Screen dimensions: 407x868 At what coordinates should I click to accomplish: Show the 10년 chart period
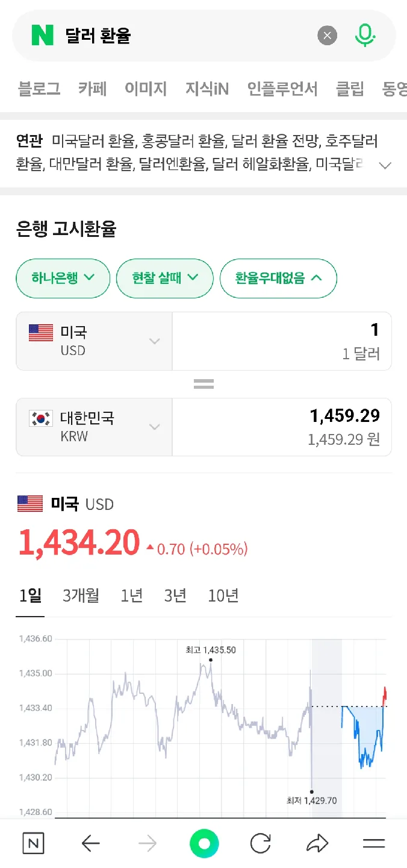pyautogui.click(x=223, y=596)
